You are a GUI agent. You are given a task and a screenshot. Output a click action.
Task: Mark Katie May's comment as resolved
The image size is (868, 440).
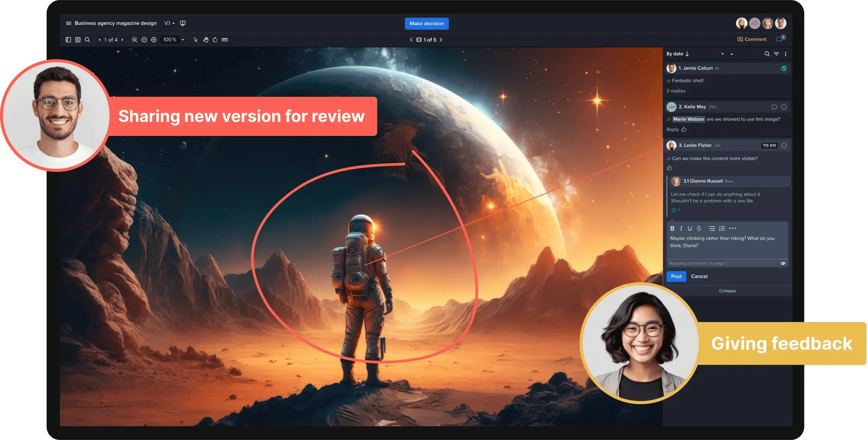[784, 107]
